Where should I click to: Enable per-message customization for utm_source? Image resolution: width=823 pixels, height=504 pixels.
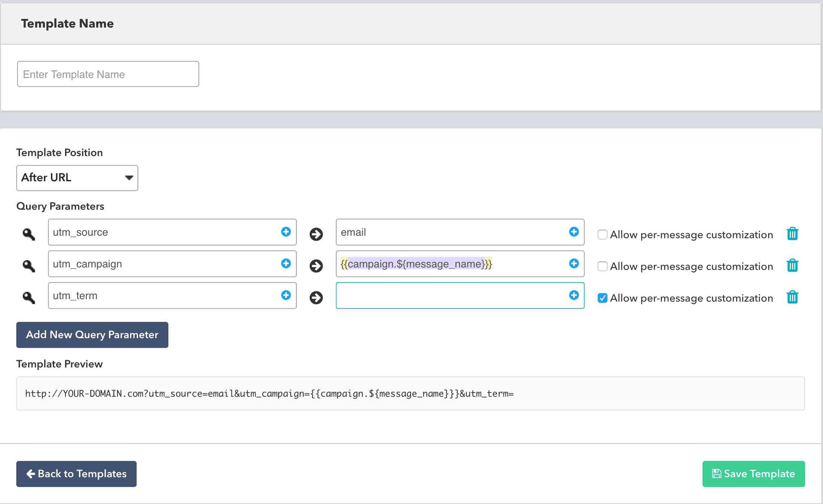tap(602, 234)
